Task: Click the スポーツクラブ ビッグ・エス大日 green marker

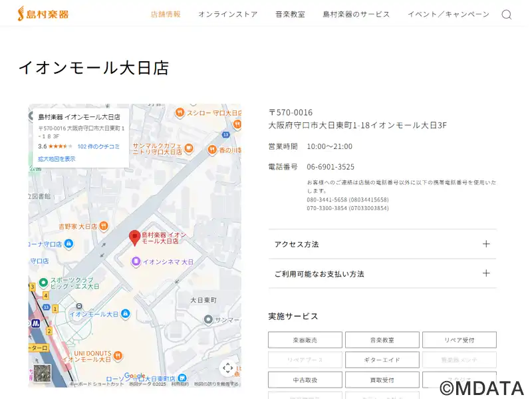Action: click(x=43, y=282)
